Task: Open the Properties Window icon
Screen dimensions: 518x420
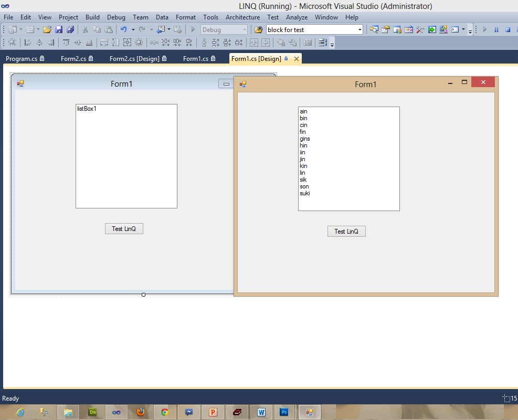Action: tap(386, 30)
